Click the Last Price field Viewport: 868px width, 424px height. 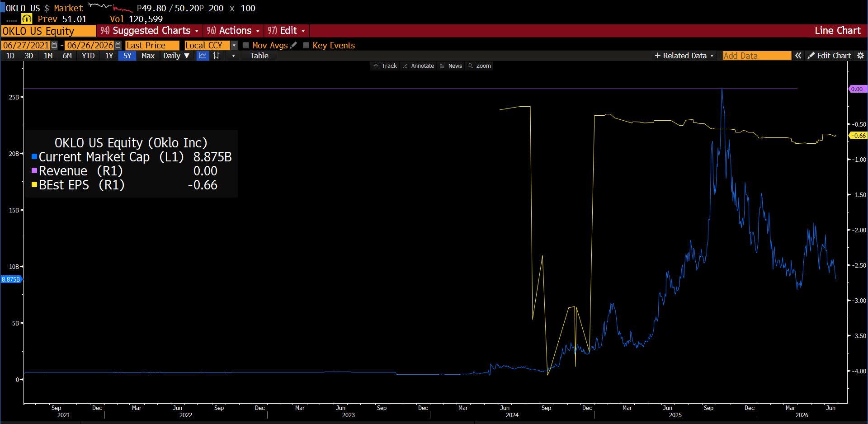[x=152, y=45]
